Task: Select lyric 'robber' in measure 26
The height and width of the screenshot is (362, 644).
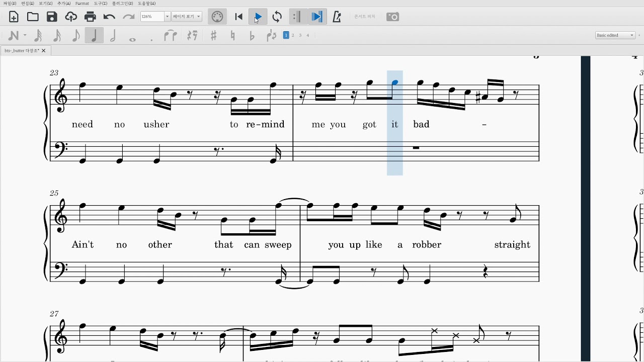Action: pos(427,245)
